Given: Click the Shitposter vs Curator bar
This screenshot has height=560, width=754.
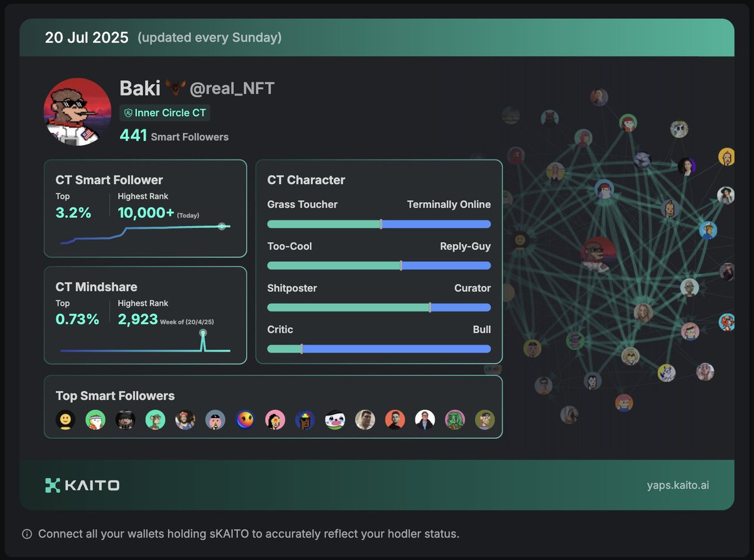Looking at the screenshot, I should 379,308.
